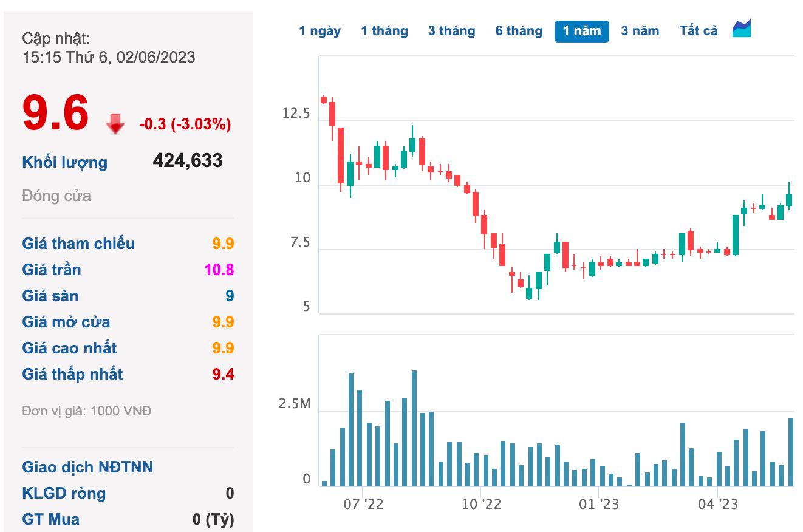Click the update timestamp 15:15 Thứ 6, 02/06/2023
The height and width of the screenshot is (532, 803).
(x=109, y=57)
